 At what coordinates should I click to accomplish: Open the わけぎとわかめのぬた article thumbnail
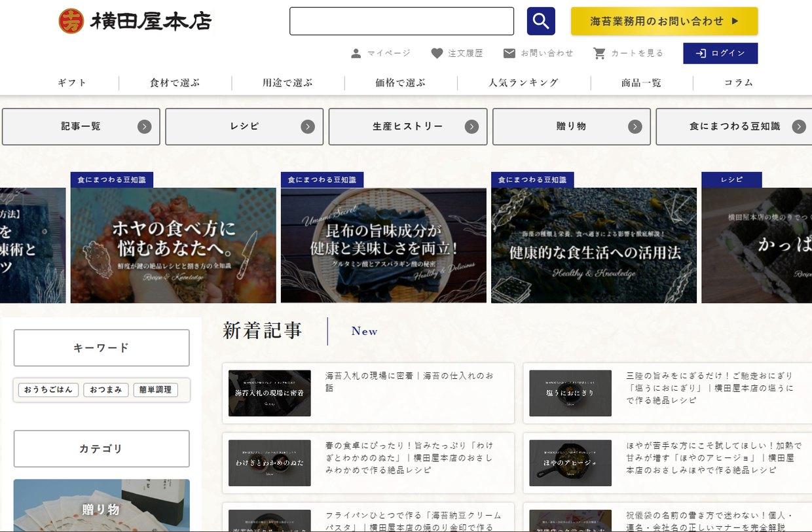270,463
